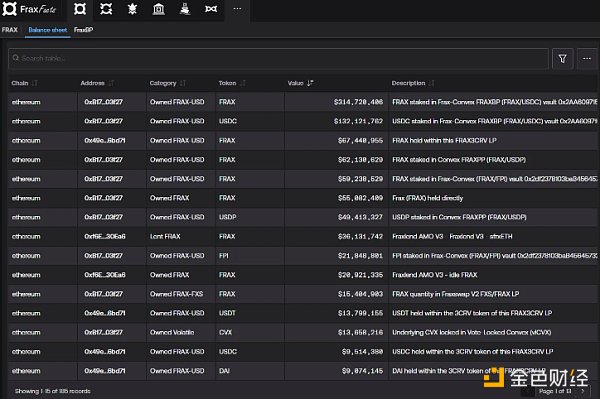
Task: Switch to the FraxBP tab
Action: point(83,30)
